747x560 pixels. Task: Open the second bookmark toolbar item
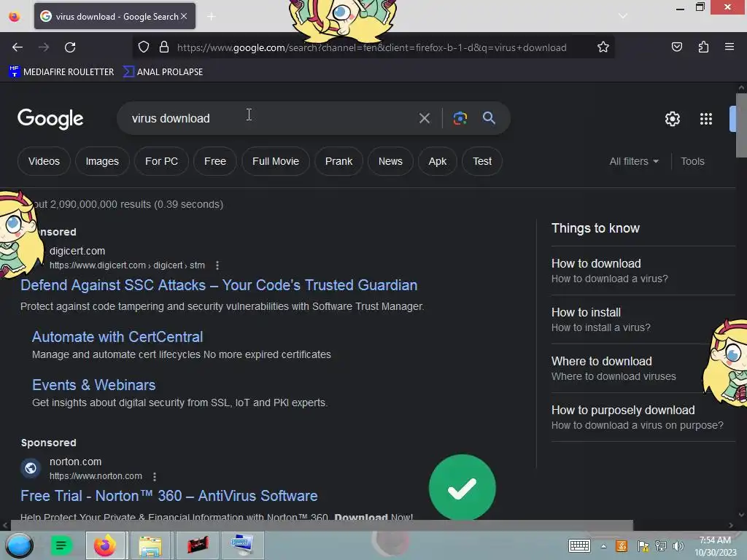click(163, 71)
